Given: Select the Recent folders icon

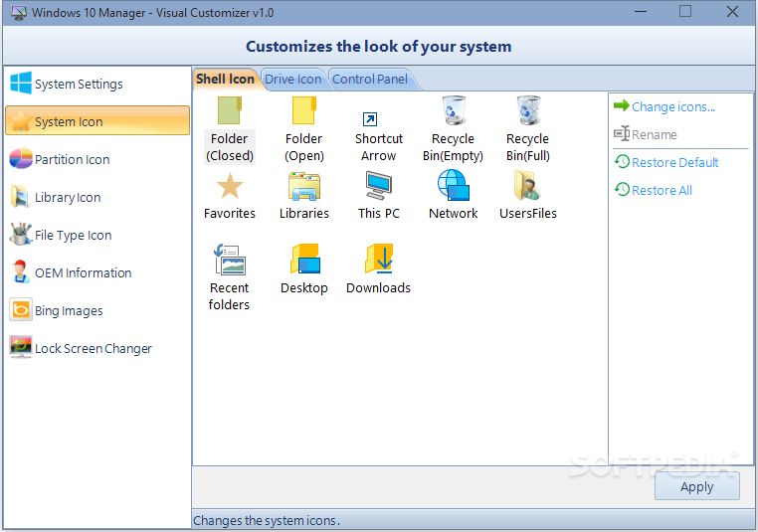Looking at the screenshot, I should (x=229, y=277).
